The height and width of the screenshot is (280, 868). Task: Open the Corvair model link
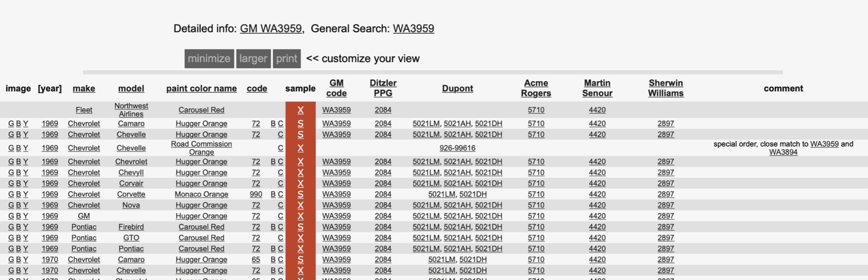[x=131, y=183]
